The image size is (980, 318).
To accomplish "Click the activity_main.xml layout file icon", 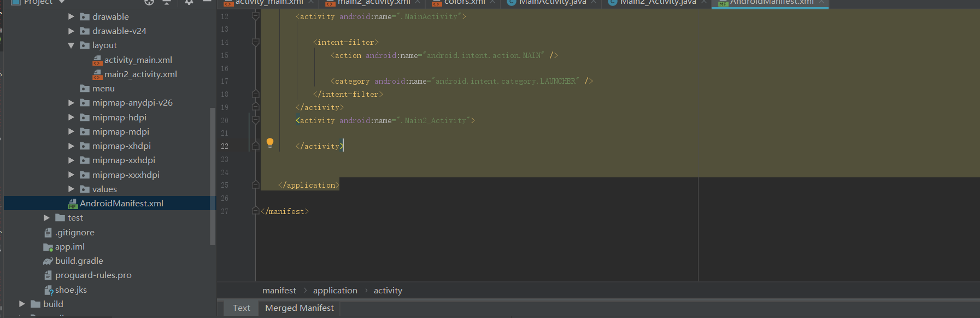I will pyautogui.click(x=97, y=60).
